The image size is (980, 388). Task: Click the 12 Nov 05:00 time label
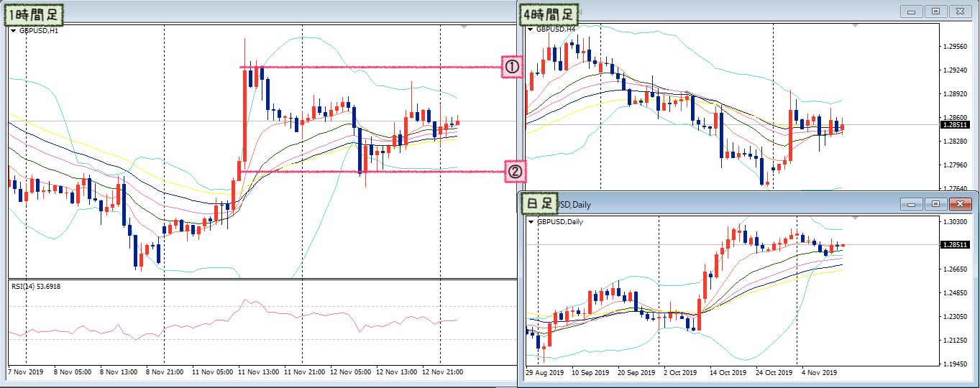(352, 372)
